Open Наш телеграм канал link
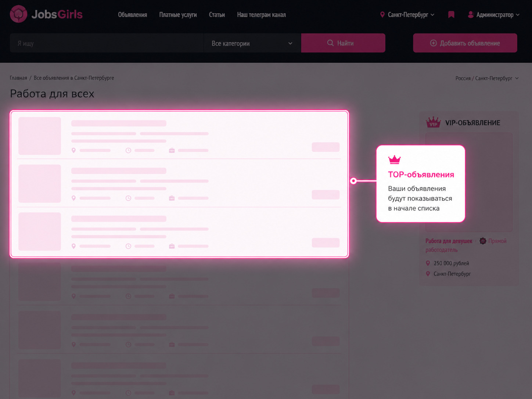This screenshot has width=532, height=399. [x=261, y=15]
